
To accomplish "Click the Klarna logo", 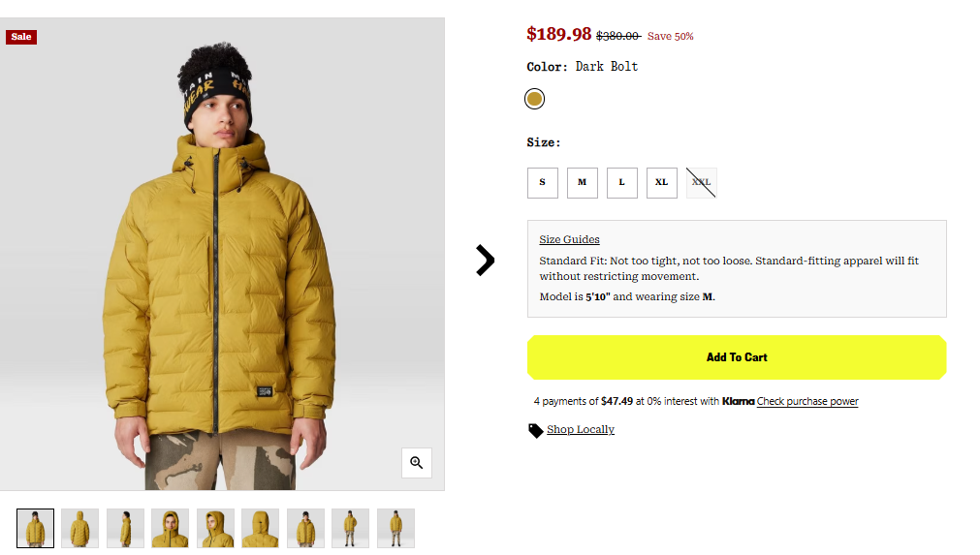I will [x=738, y=401].
